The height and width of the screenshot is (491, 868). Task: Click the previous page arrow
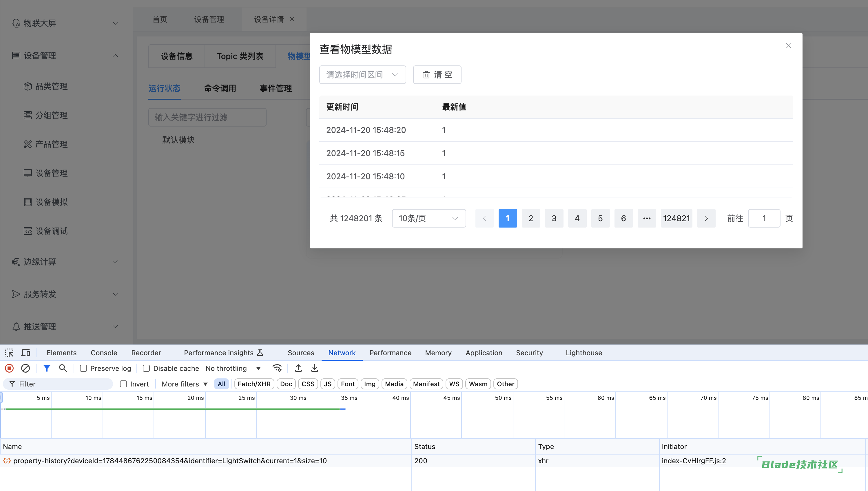click(485, 219)
